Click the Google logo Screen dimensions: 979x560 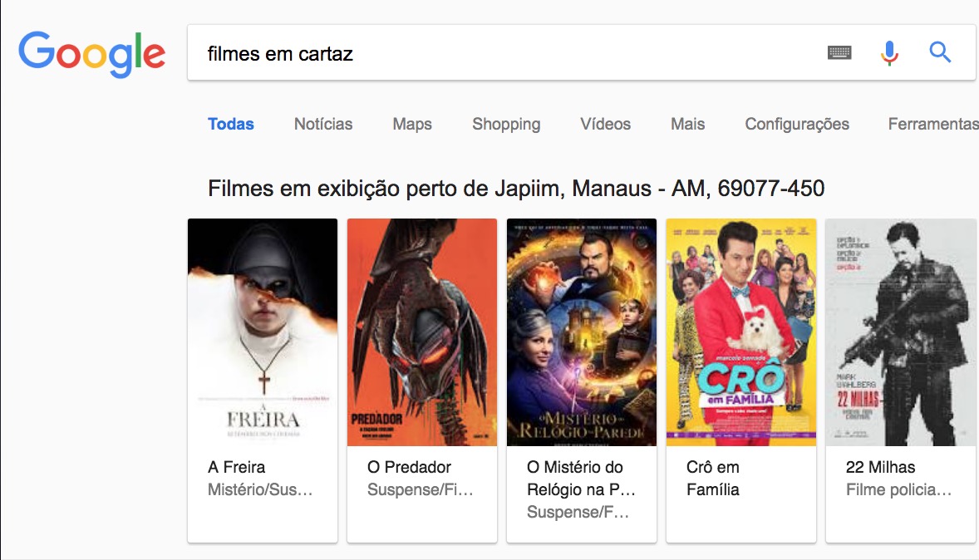(x=91, y=52)
